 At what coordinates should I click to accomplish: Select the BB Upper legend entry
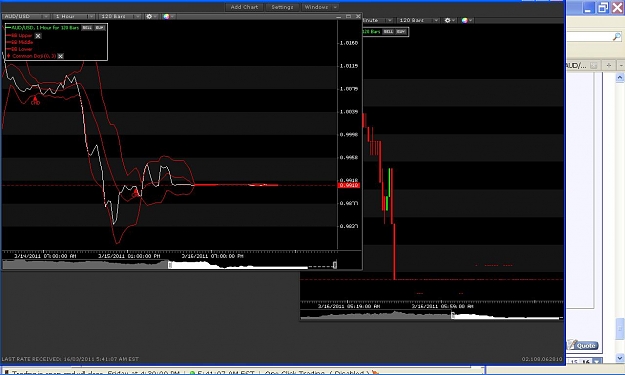coord(22,35)
